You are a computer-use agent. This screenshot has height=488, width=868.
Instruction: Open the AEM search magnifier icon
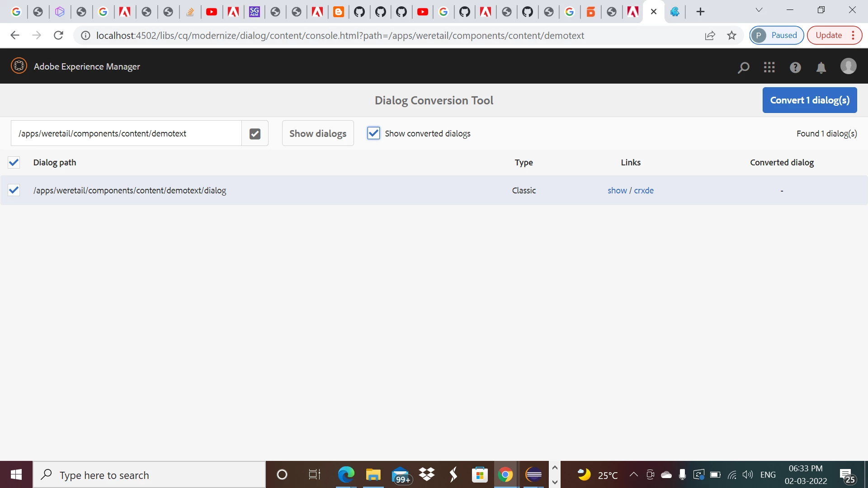pyautogui.click(x=743, y=67)
